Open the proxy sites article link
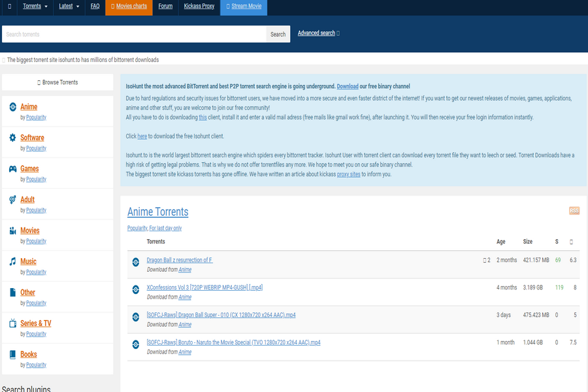Screen dimensions: 588x392 [x=349, y=174]
